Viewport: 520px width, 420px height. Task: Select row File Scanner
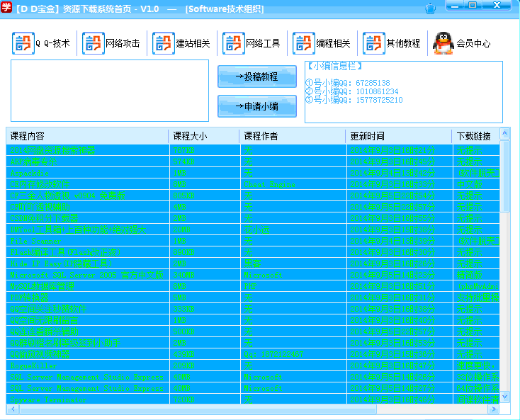253,241
